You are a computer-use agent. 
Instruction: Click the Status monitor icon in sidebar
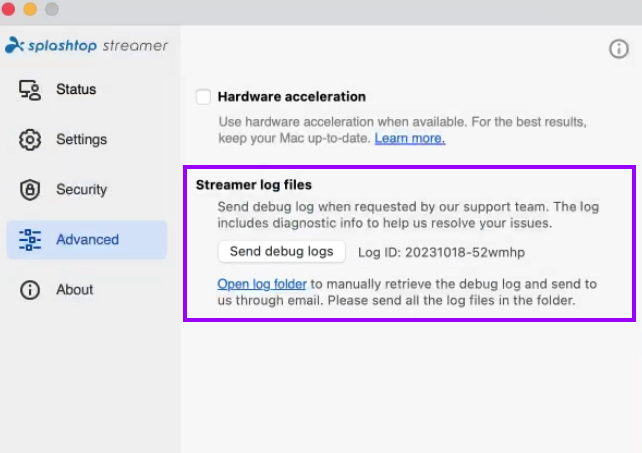(x=30, y=90)
